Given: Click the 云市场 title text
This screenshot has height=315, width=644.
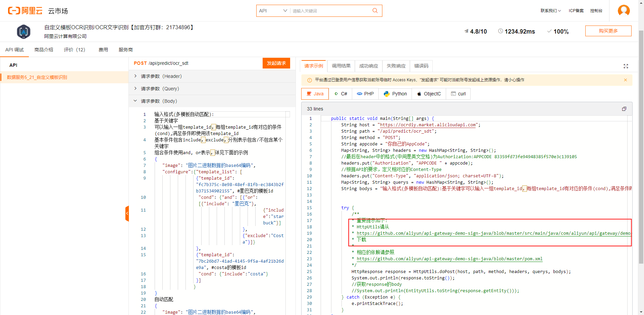Looking at the screenshot, I should (x=58, y=11).
